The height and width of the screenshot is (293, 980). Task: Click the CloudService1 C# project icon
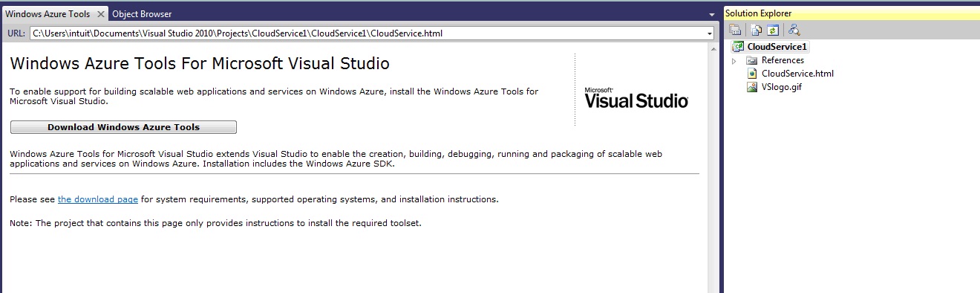pos(738,47)
